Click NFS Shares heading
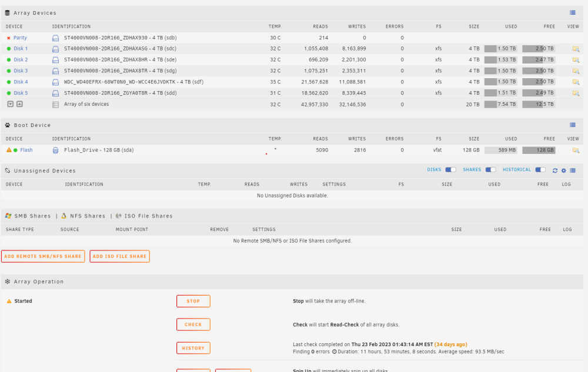This screenshot has width=588, height=372. tap(88, 216)
